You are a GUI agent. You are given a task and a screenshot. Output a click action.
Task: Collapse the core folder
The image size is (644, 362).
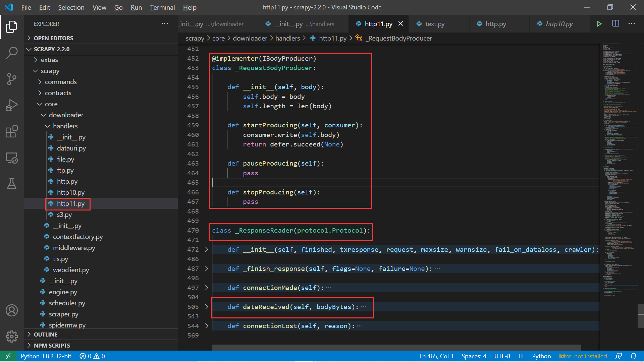click(x=101, y=104)
